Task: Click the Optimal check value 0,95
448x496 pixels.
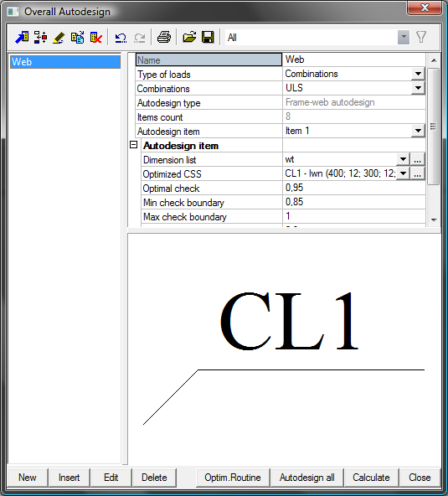Action: point(353,188)
